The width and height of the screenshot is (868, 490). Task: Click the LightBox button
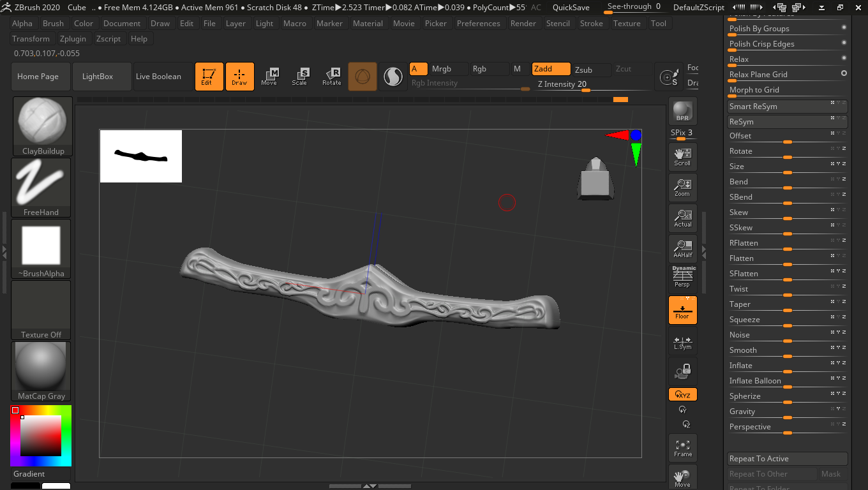pos(98,77)
